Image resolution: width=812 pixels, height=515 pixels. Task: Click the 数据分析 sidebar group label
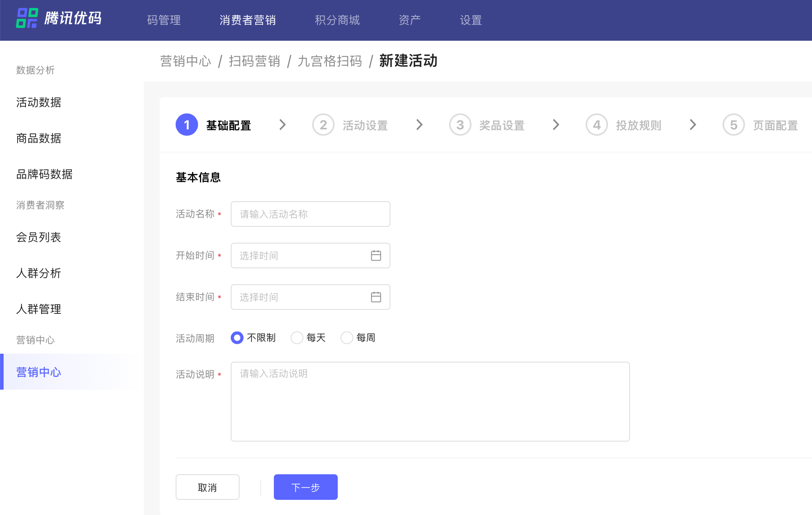[36, 70]
